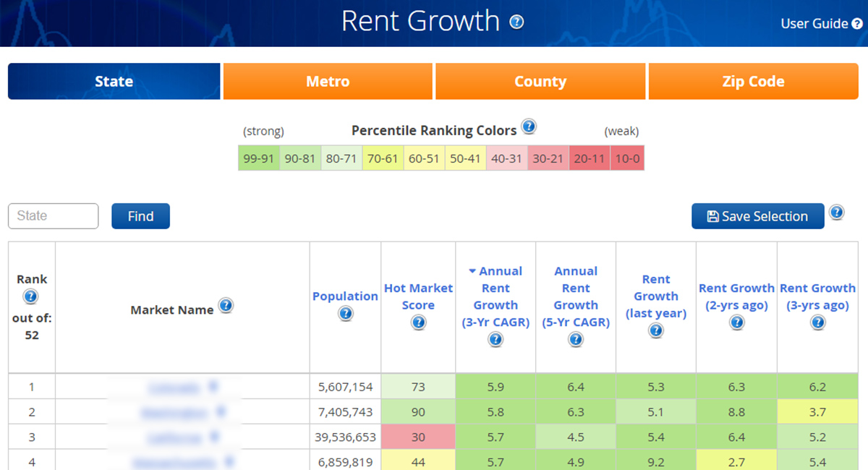The width and height of the screenshot is (868, 470).
Task: Click the 80-71 percentile color swatch
Action: tap(341, 158)
